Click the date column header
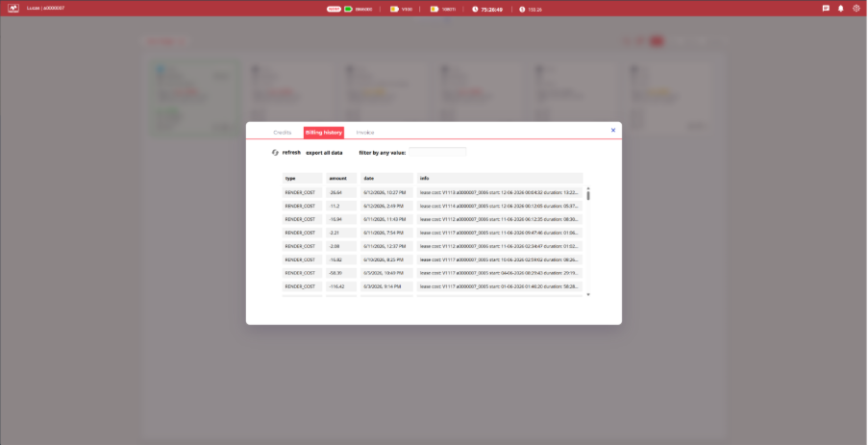The height and width of the screenshot is (445, 868). [x=387, y=178]
